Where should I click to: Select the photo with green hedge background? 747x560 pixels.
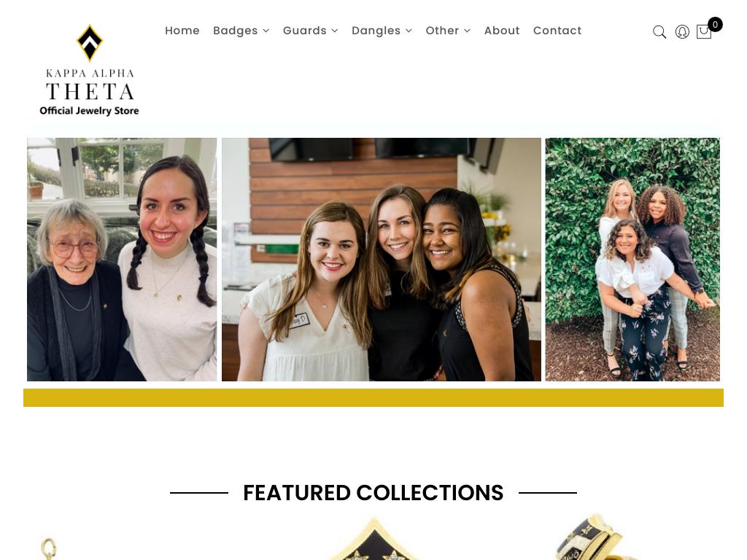[x=632, y=260]
